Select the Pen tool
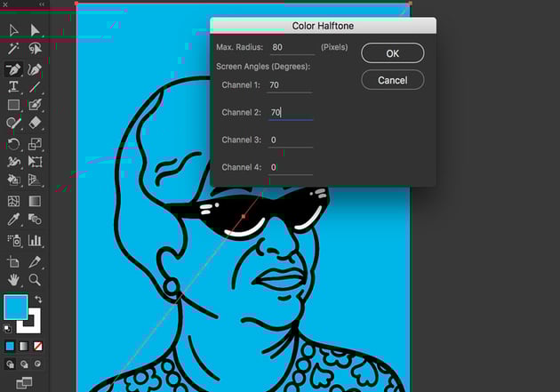Screen dimensions: 560x392 [13, 69]
